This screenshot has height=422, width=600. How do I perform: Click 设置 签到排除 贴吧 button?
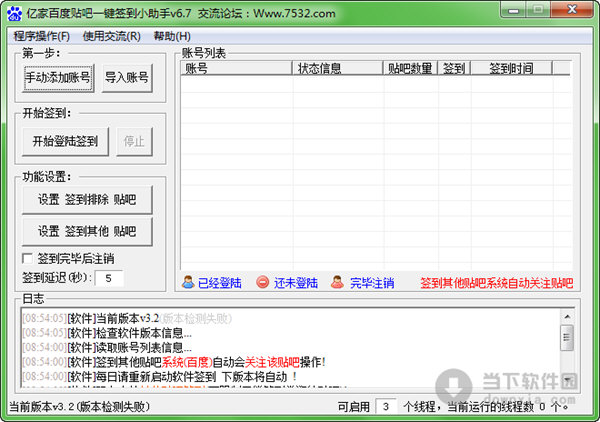click(87, 200)
